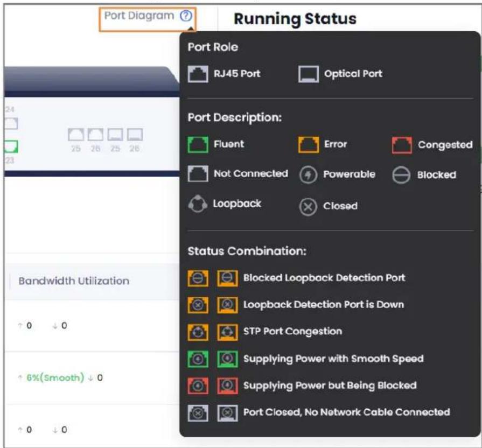The width and height of the screenshot is (482, 448).
Task: Click RJ45 STP Port Congestion icon
Action: (198, 332)
